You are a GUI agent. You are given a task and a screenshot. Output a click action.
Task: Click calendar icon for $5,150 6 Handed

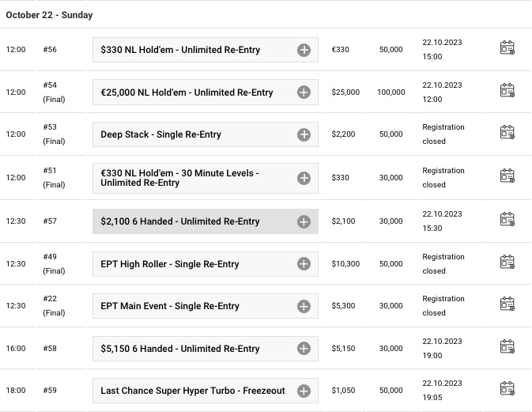[507, 346]
